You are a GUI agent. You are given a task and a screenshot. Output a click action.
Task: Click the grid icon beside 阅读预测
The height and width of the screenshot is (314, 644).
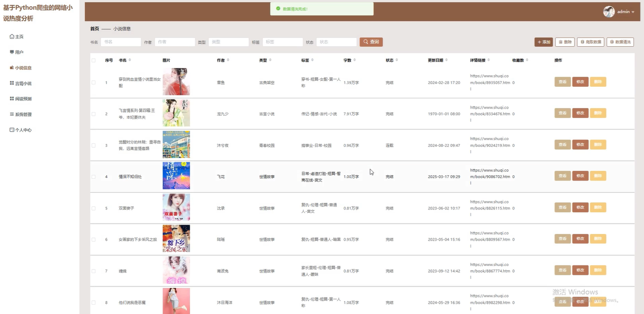[x=12, y=99]
